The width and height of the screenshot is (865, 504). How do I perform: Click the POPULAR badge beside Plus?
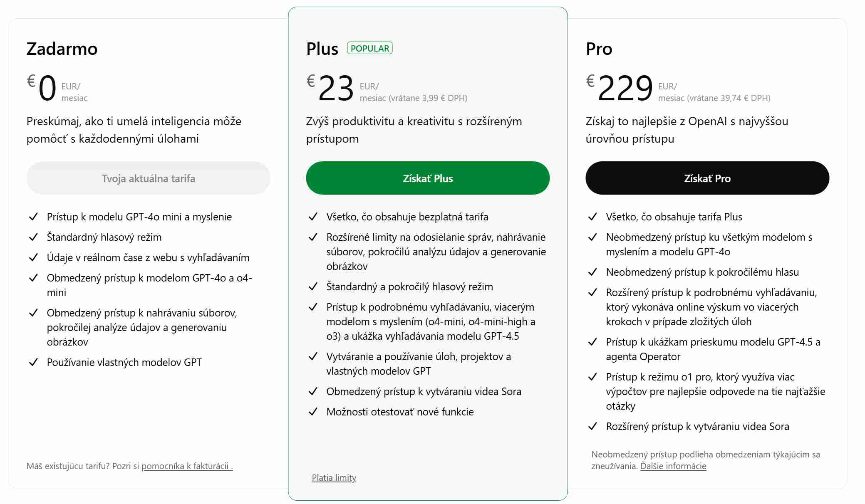pyautogui.click(x=370, y=48)
